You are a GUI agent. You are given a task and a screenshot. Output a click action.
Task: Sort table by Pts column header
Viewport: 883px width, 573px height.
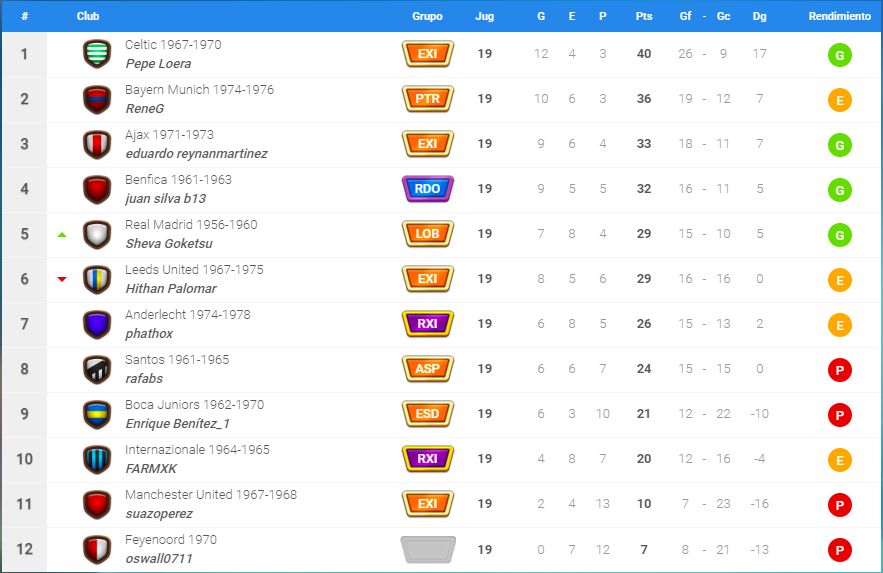(x=644, y=16)
